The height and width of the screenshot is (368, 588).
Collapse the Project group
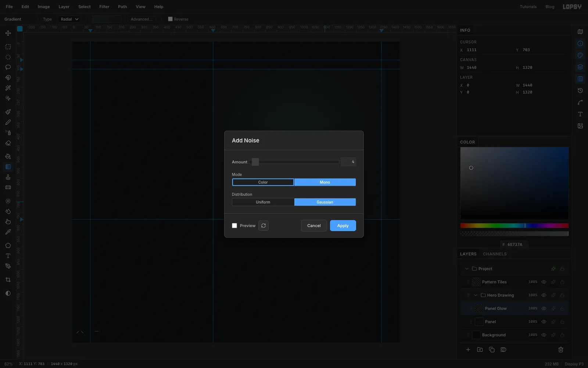tap(467, 269)
